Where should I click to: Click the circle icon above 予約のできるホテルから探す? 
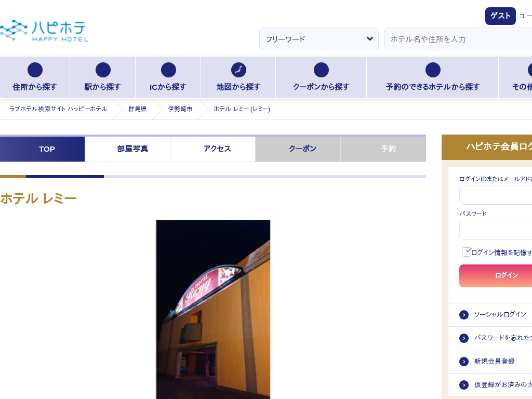click(x=433, y=70)
